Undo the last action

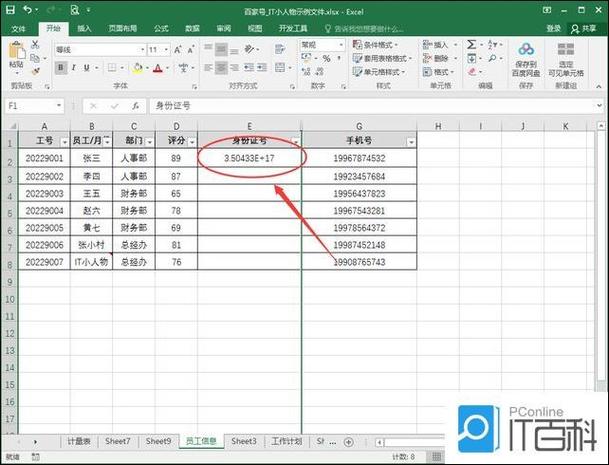point(28,10)
